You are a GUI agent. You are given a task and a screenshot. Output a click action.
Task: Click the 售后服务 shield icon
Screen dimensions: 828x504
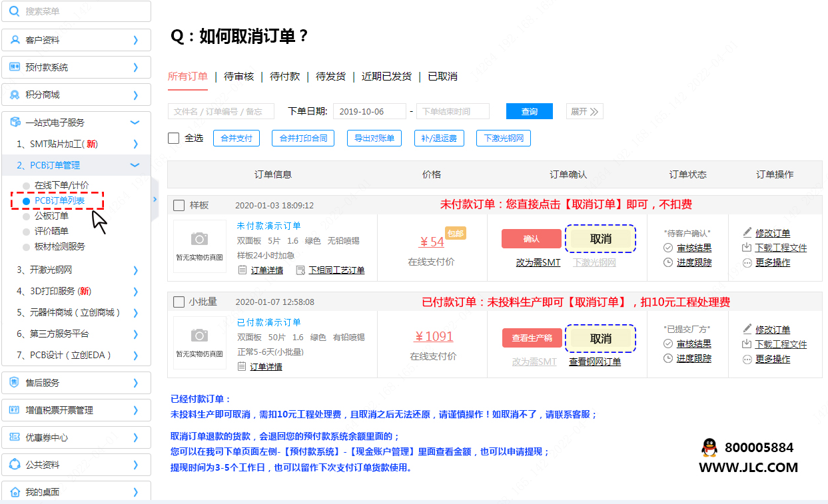pos(15,383)
